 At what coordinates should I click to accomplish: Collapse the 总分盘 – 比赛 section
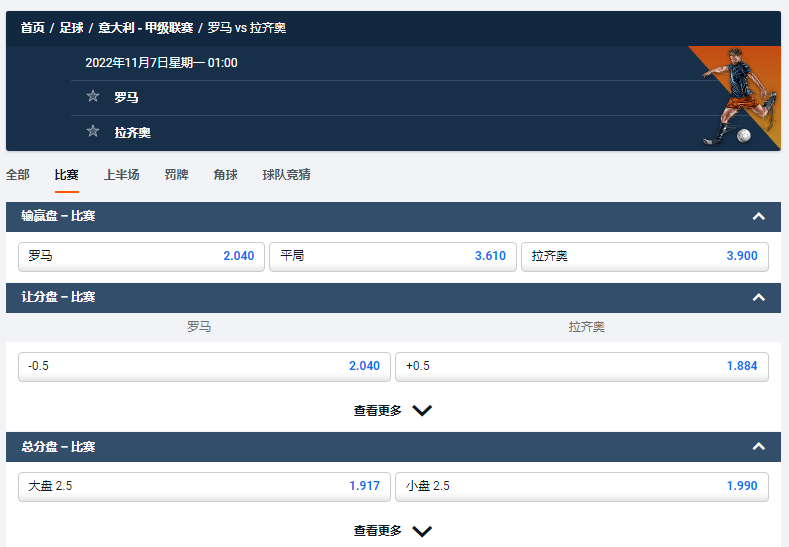pyautogui.click(x=758, y=447)
